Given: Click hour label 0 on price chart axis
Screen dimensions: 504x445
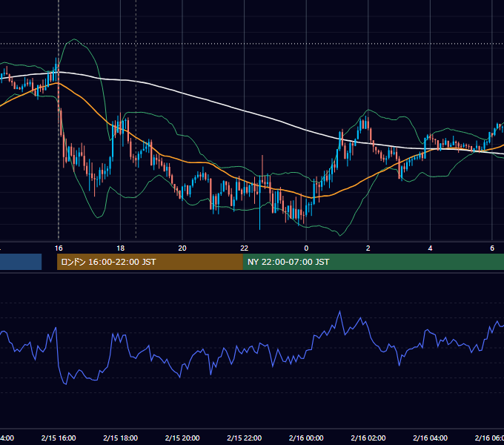Looking at the screenshot, I should (x=306, y=248).
